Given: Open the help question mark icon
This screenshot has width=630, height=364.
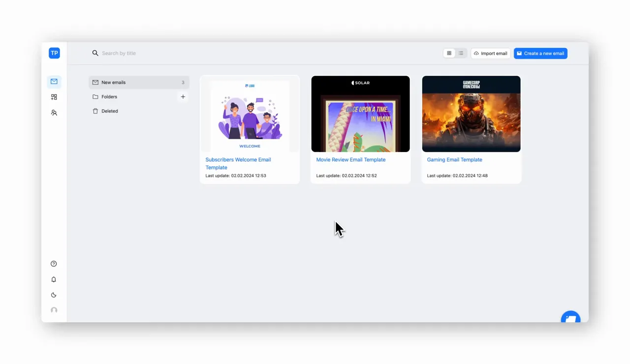Looking at the screenshot, I should 54,264.
